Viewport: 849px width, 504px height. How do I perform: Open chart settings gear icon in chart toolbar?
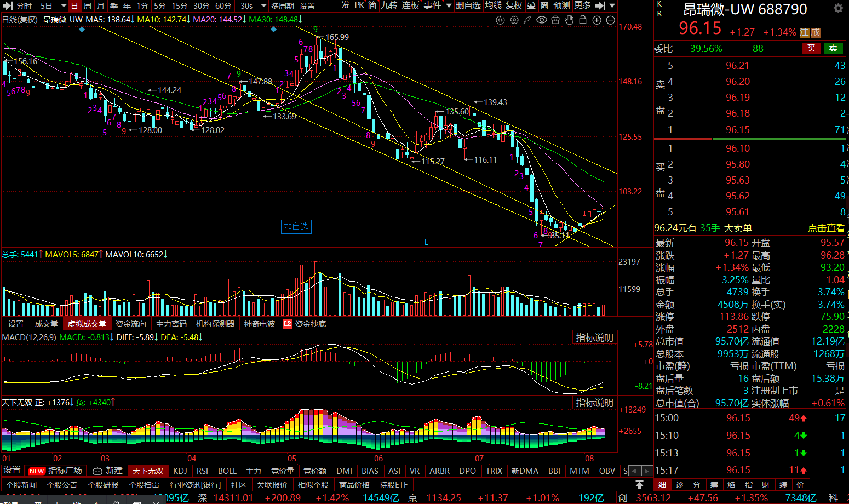pyautogui.click(x=514, y=20)
